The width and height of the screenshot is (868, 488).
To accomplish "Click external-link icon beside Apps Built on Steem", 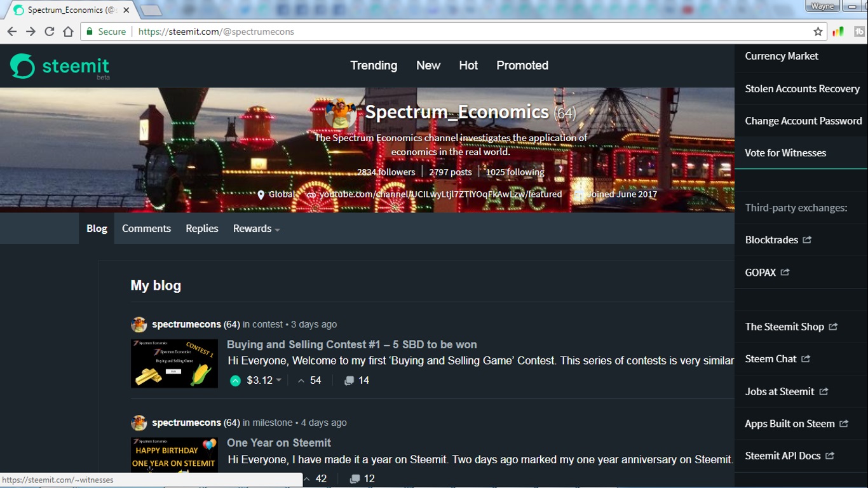I will (x=844, y=423).
